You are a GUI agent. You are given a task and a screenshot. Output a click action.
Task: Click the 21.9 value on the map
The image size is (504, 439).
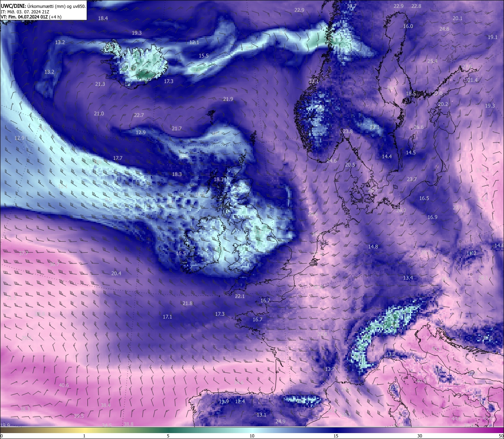[228, 99]
